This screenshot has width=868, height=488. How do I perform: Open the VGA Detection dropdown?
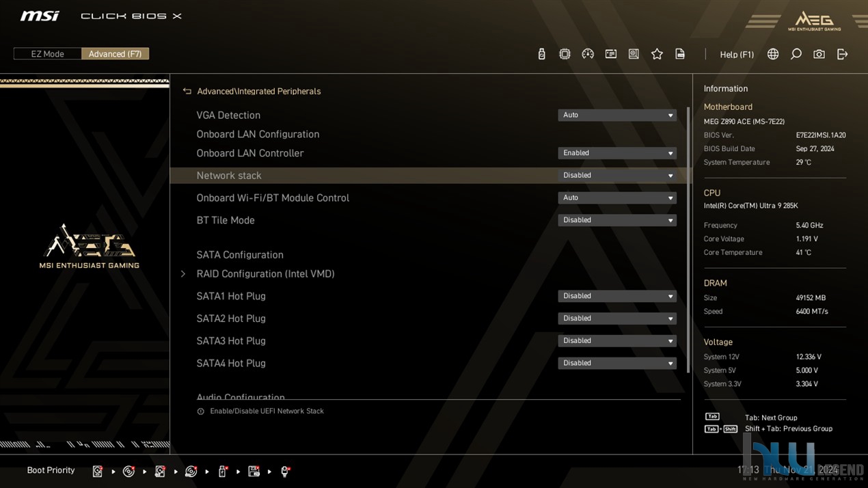(617, 116)
